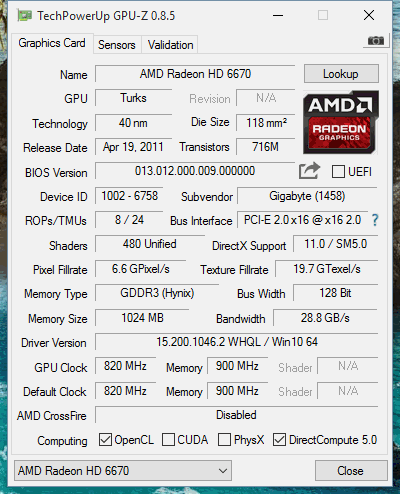The image size is (400, 494).
Task: Click the Lookup button
Action: click(341, 74)
